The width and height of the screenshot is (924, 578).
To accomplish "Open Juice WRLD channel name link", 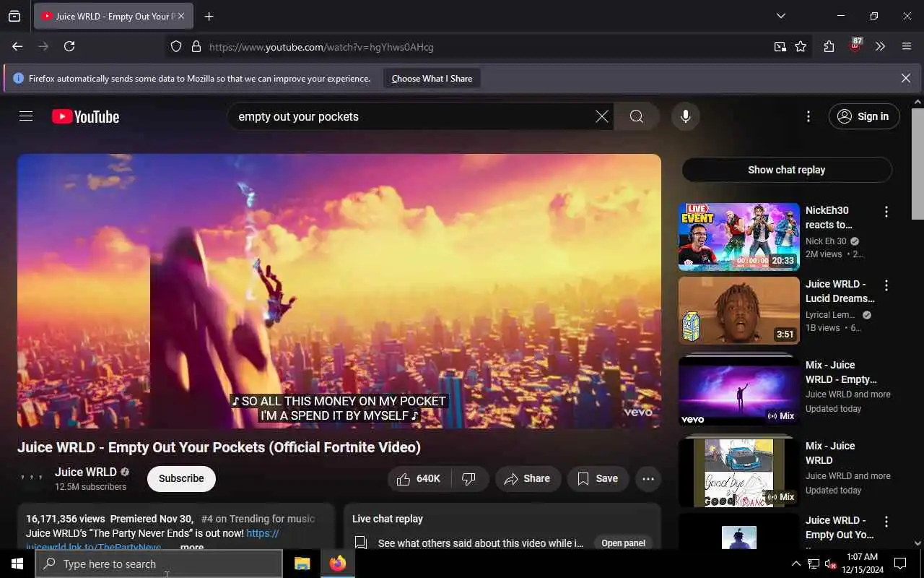I will coord(85,472).
